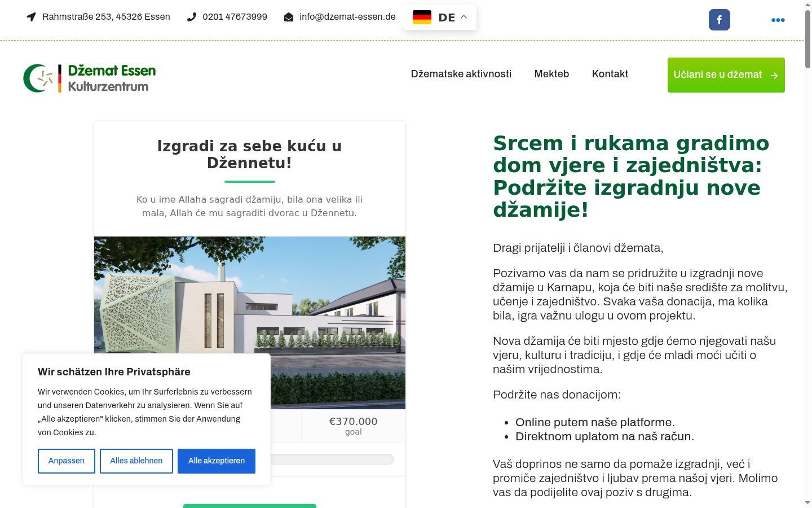The image size is (812, 508).
Task: Click address Rahmstraße 253, 45326 Essen
Action: point(106,17)
